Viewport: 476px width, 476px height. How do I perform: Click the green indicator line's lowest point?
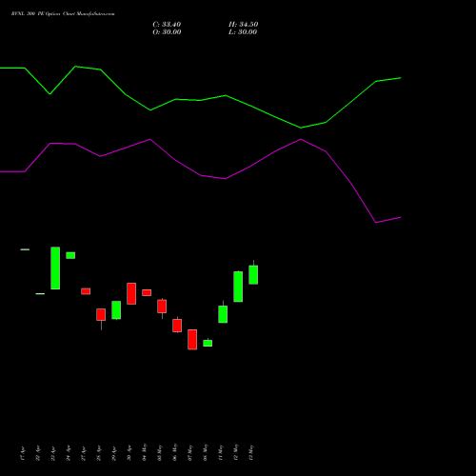[301, 128]
